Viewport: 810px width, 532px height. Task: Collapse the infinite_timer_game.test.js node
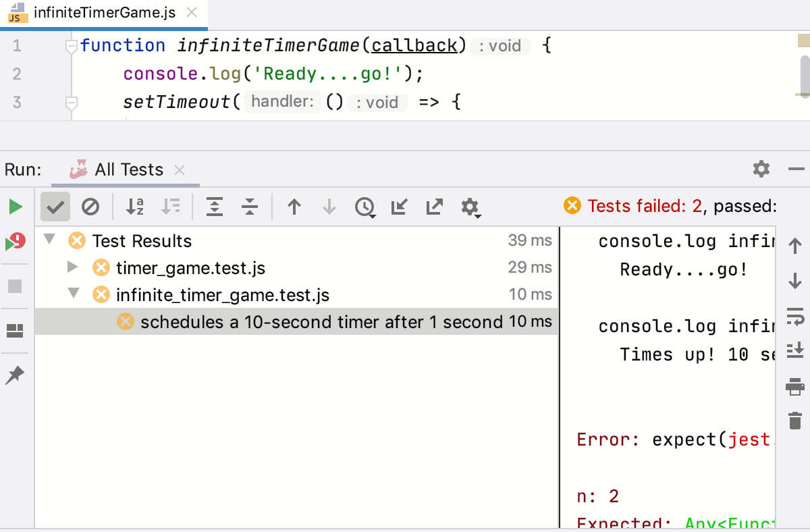(73, 294)
